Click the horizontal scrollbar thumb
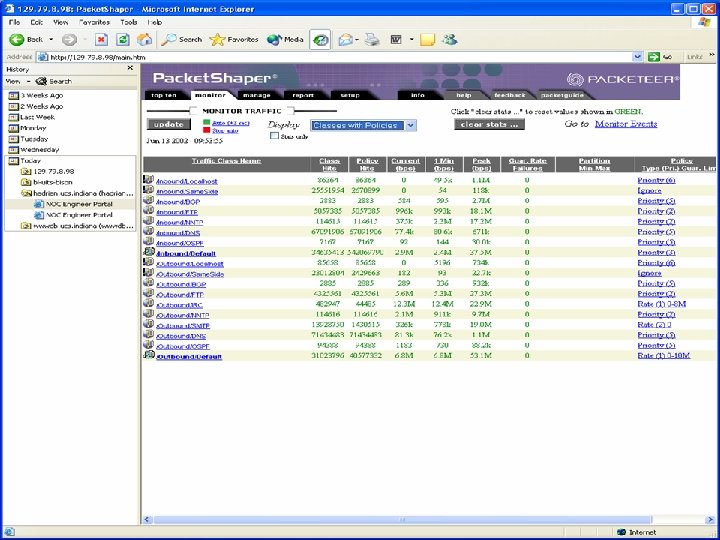Viewport: 720px width, 540px height. coord(402,519)
